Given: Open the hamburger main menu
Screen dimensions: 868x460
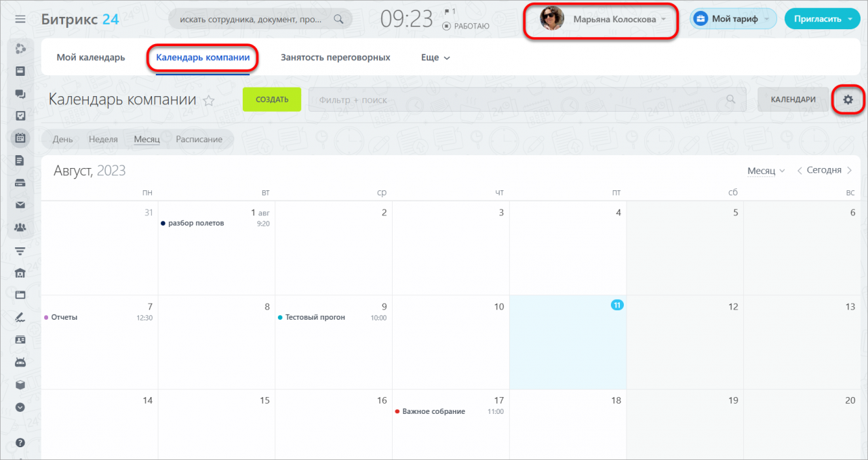Looking at the screenshot, I should pyautogui.click(x=20, y=19).
